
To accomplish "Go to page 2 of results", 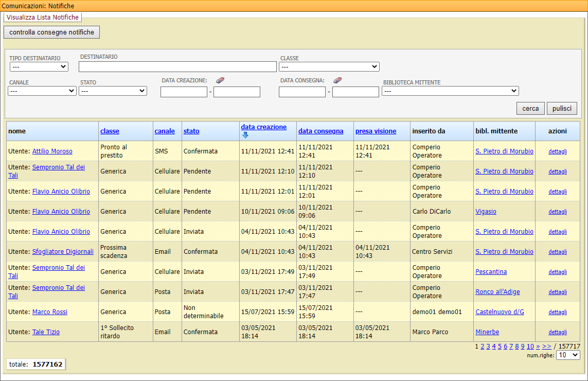I will click(482, 347).
